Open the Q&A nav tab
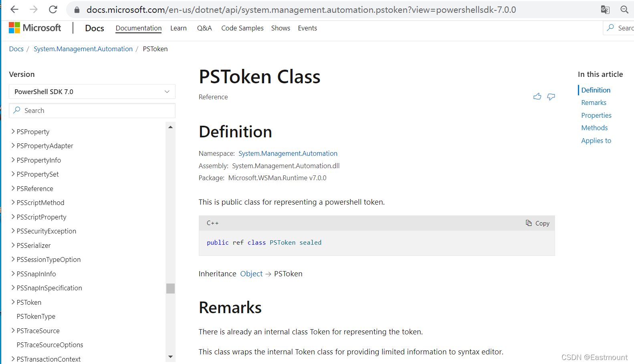Screen dimensions: 634x364 (204, 28)
